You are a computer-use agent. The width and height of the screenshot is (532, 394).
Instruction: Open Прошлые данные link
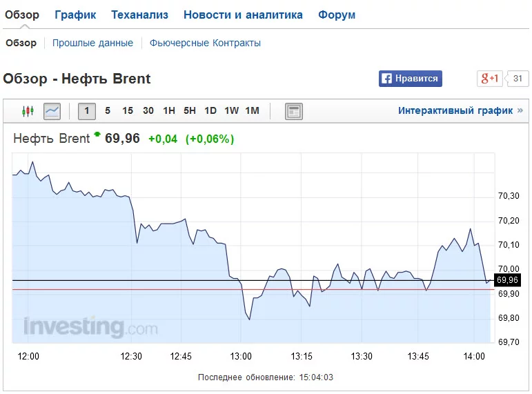tap(92, 43)
